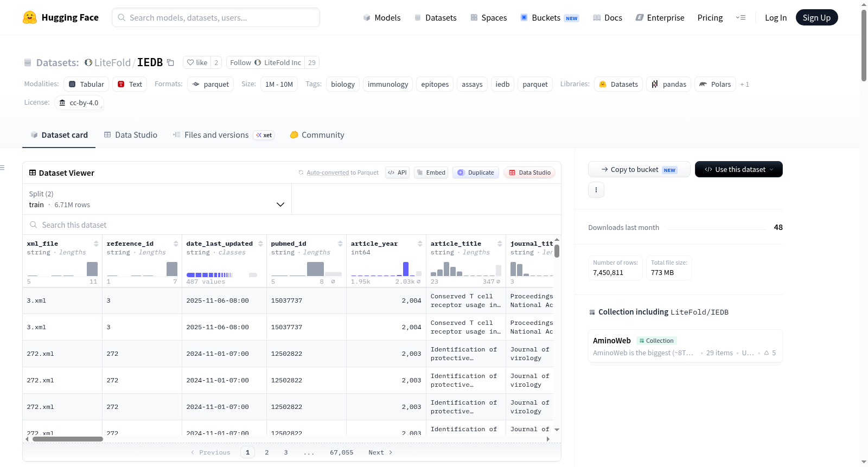Go to the Pricing page

[x=710, y=17]
